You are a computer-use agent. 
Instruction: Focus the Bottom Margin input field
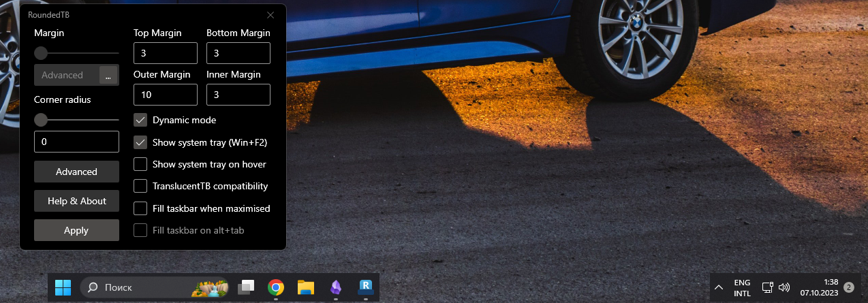click(x=238, y=53)
